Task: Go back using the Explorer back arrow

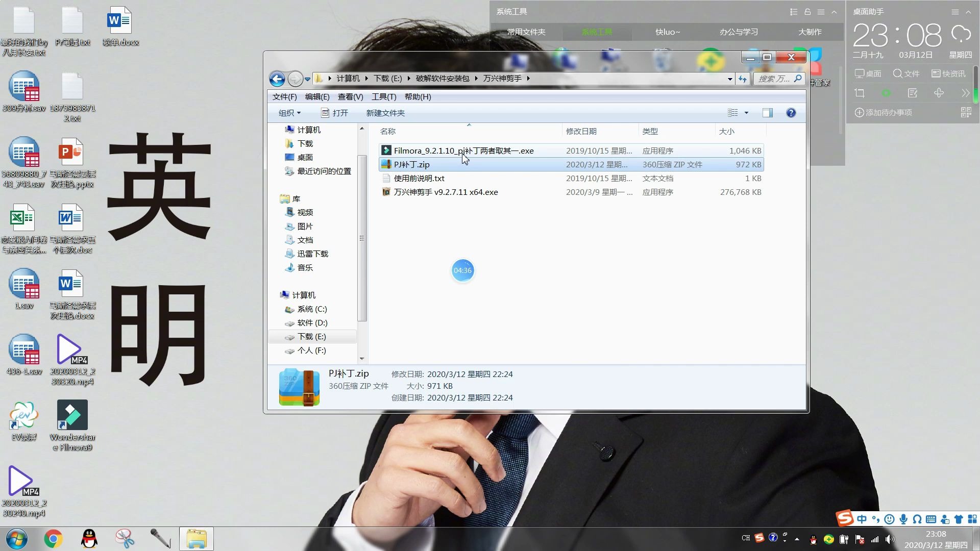Action: [x=277, y=79]
